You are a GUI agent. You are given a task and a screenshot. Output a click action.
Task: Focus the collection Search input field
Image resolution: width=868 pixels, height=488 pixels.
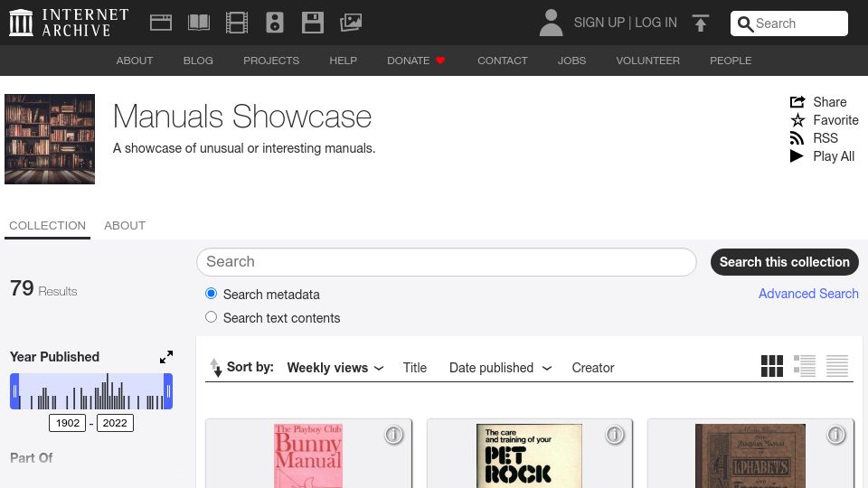(446, 262)
